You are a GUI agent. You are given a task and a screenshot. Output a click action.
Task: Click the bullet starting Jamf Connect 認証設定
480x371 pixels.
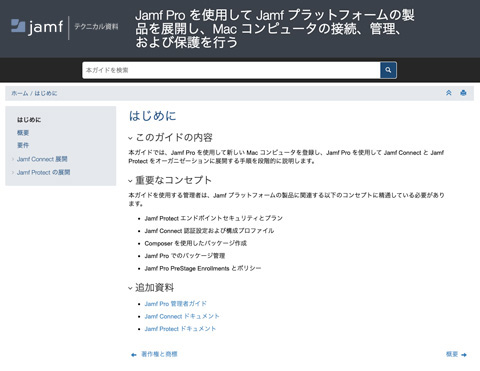pyautogui.click(x=209, y=231)
